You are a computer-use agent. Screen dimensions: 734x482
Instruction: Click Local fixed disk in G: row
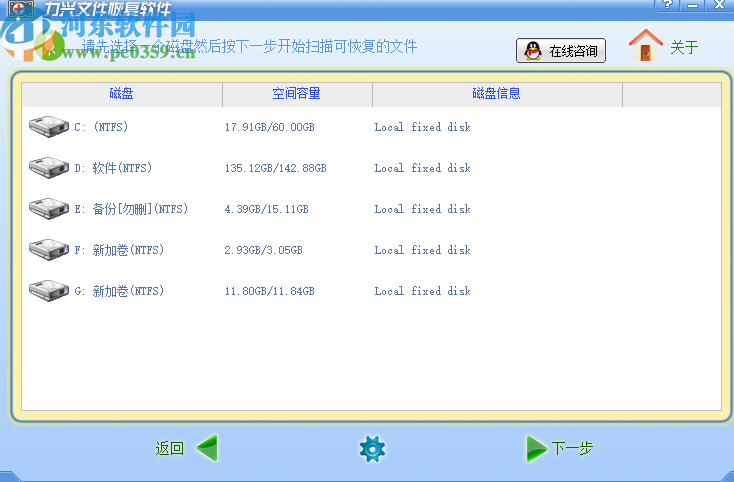pyautogui.click(x=422, y=291)
